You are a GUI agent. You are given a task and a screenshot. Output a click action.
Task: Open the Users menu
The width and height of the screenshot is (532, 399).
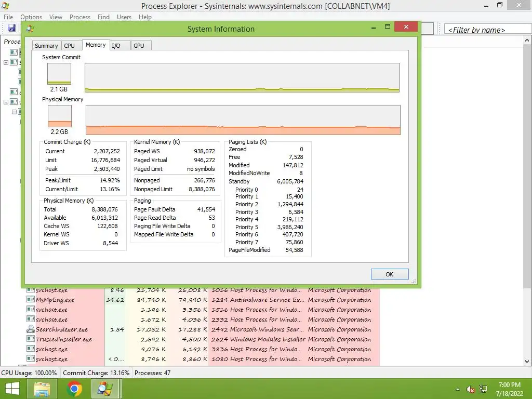(124, 17)
